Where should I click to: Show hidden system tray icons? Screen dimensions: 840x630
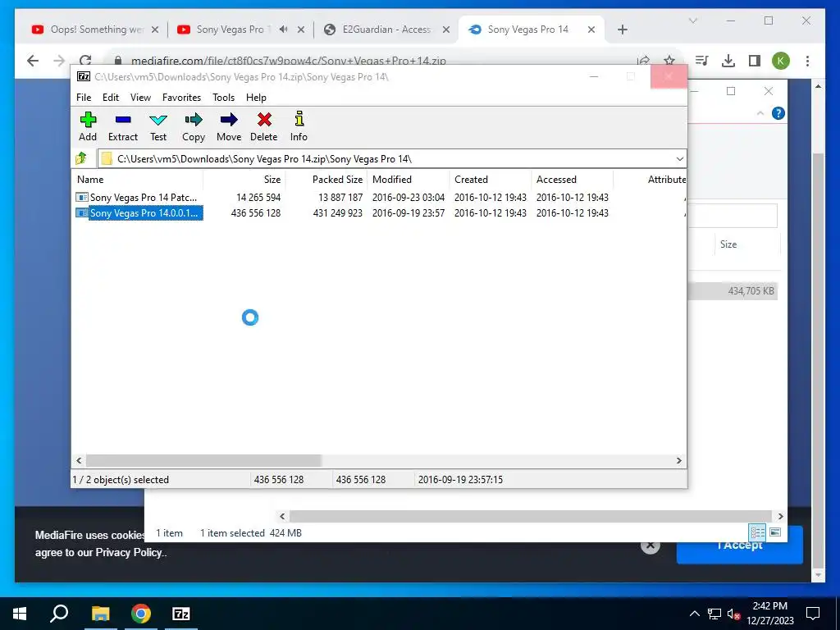point(694,614)
